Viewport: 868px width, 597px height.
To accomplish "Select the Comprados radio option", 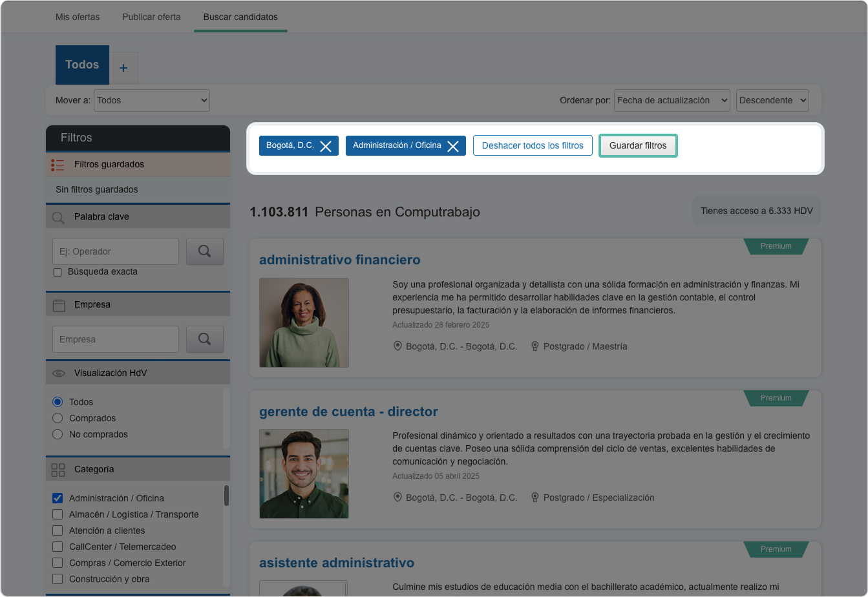I will coord(58,418).
